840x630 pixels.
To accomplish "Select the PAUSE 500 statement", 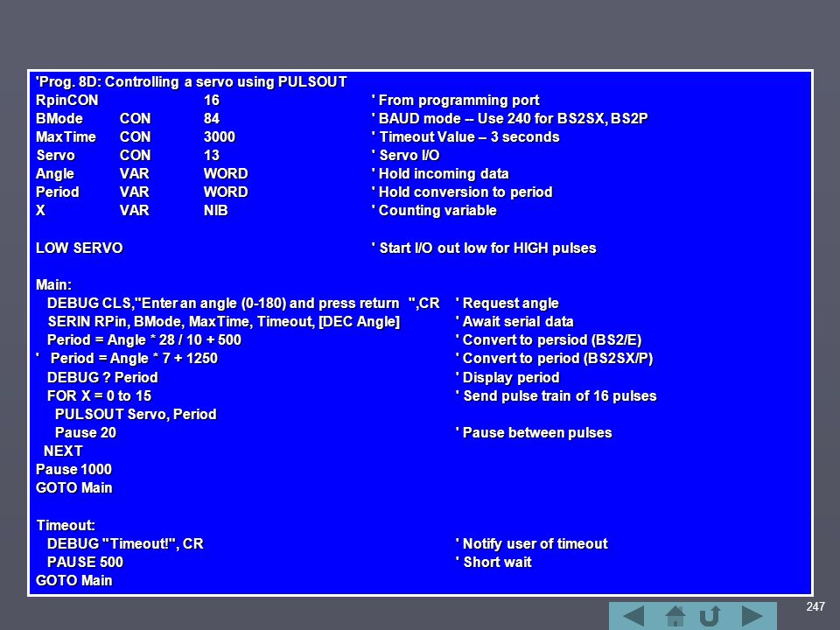I will (x=85, y=562).
